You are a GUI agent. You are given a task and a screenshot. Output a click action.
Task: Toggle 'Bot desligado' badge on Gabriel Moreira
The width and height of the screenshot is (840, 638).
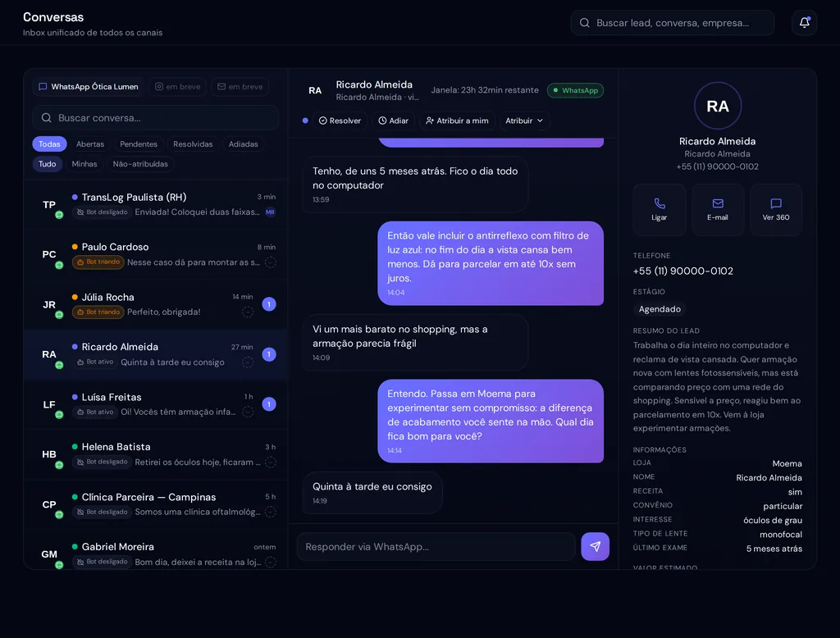click(102, 562)
